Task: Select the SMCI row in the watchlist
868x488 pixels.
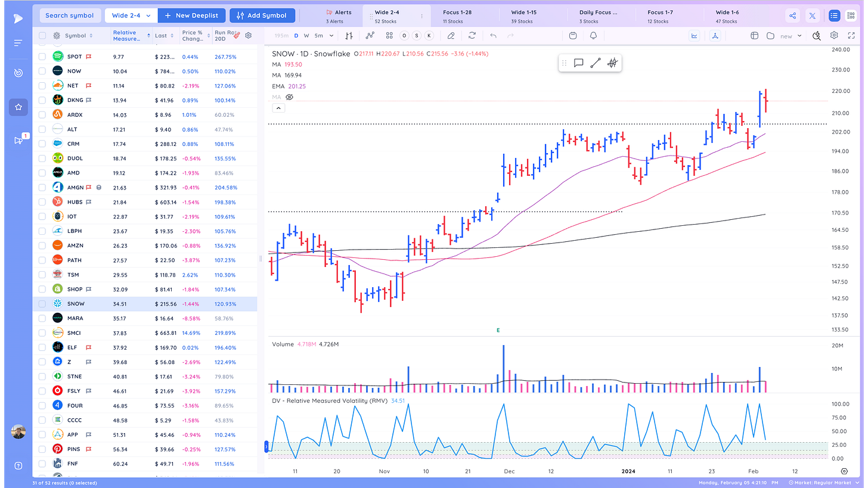Action: 145,333
